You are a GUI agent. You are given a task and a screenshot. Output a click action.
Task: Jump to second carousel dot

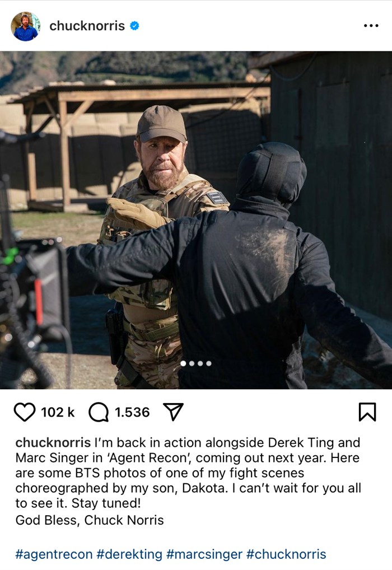pos(192,363)
